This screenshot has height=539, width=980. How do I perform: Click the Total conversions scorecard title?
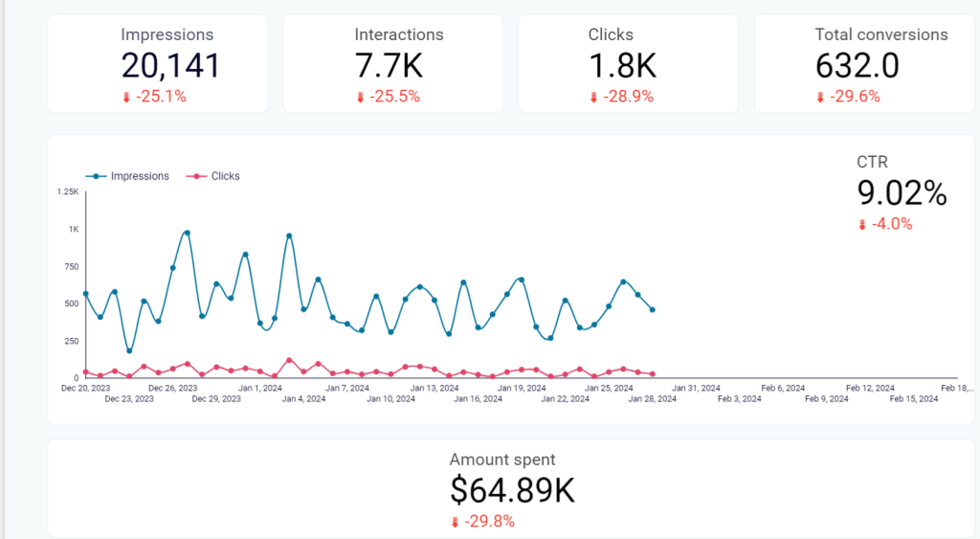[881, 34]
